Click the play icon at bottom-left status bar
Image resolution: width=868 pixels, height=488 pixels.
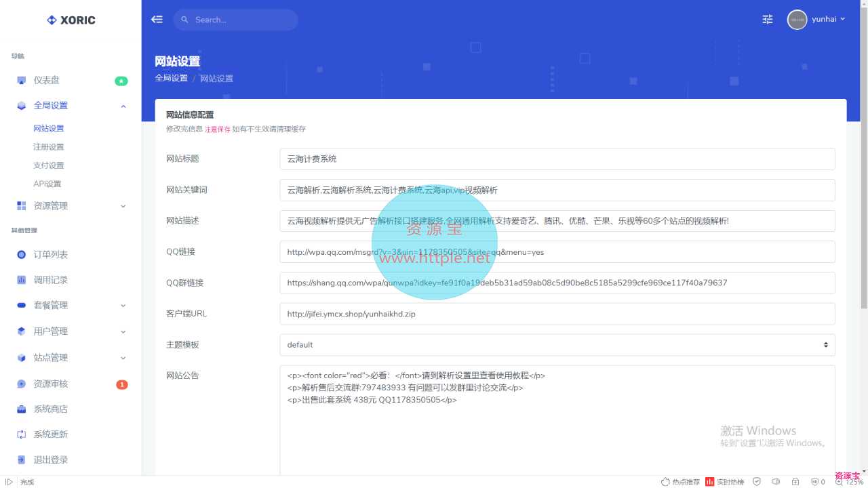click(9, 482)
